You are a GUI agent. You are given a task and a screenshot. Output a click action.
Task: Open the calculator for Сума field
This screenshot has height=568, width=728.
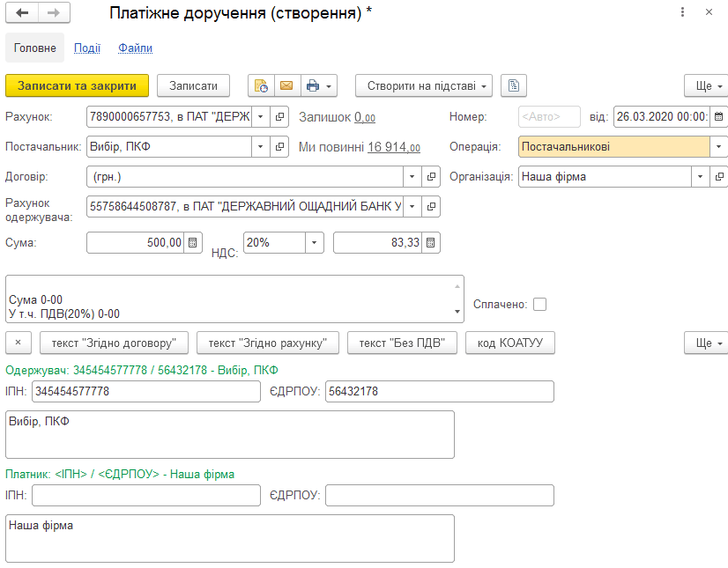pyautogui.click(x=193, y=243)
